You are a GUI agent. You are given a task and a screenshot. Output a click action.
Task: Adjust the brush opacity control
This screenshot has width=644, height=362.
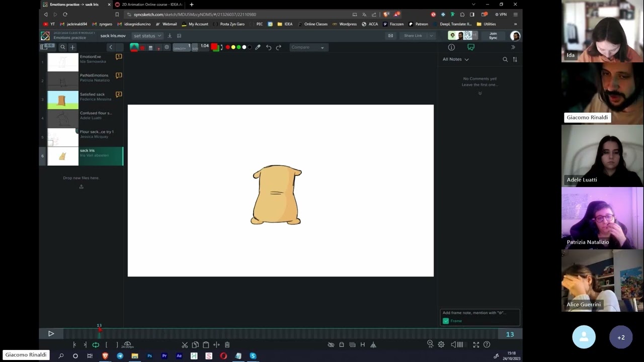click(181, 47)
